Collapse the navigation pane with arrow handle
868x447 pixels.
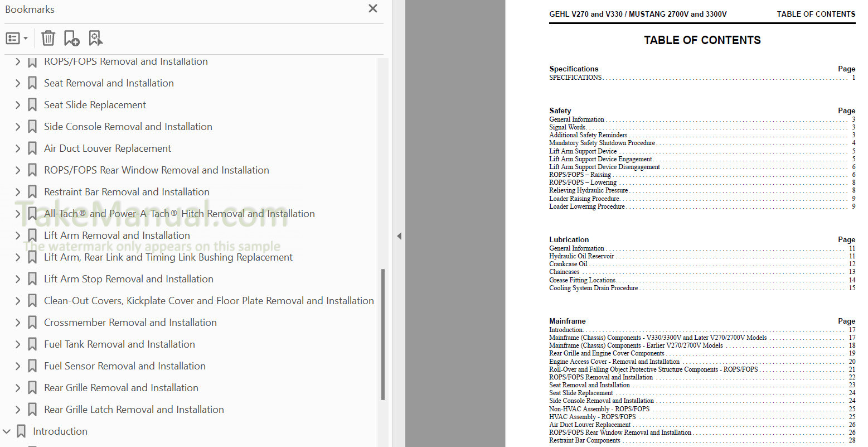(x=399, y=236)
